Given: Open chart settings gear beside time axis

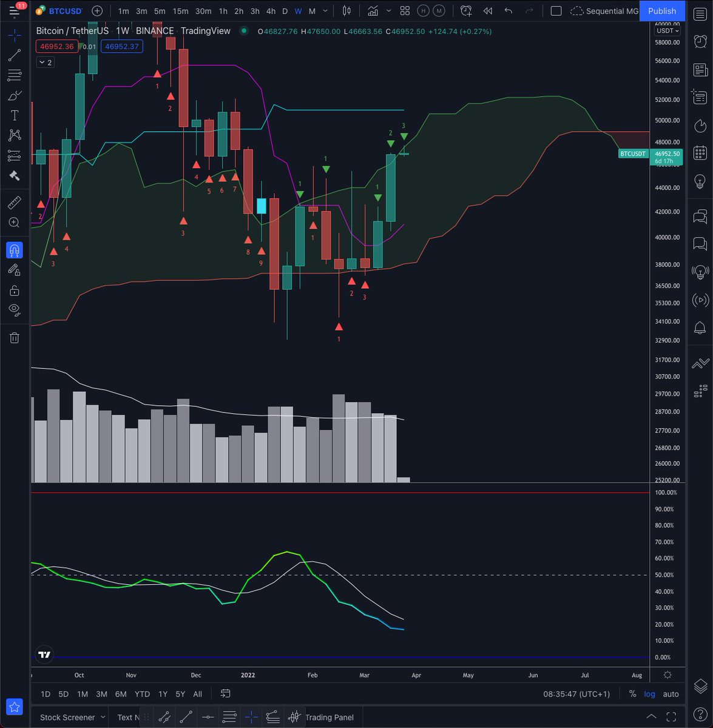Looking at the screenshot, I should pyautogui.click(x=667, y=675).
